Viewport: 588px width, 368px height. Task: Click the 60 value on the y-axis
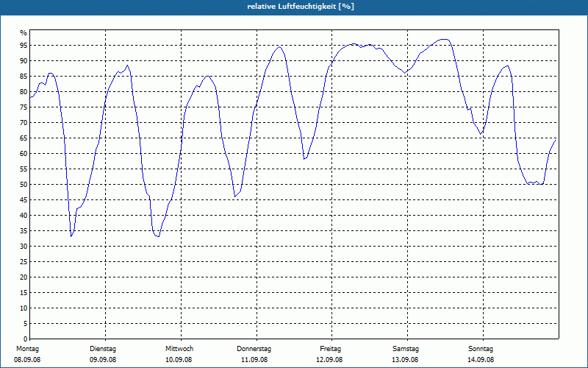24,154
